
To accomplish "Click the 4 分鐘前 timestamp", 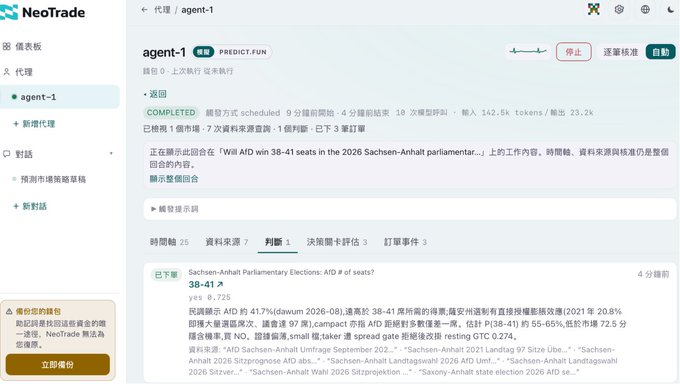I will (x=653, y=274).
